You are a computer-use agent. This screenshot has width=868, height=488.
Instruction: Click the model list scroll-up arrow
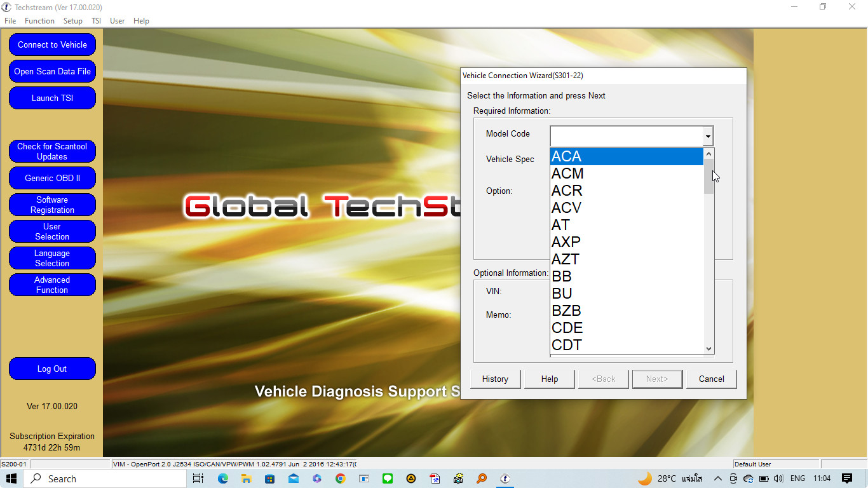[x=709, y=153]
